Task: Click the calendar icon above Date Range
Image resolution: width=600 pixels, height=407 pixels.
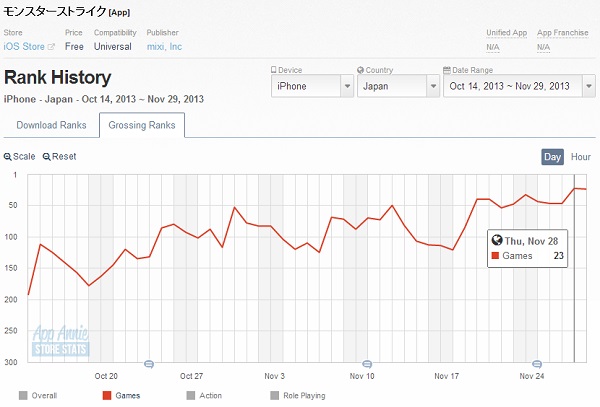Action: tap(446, 70)
